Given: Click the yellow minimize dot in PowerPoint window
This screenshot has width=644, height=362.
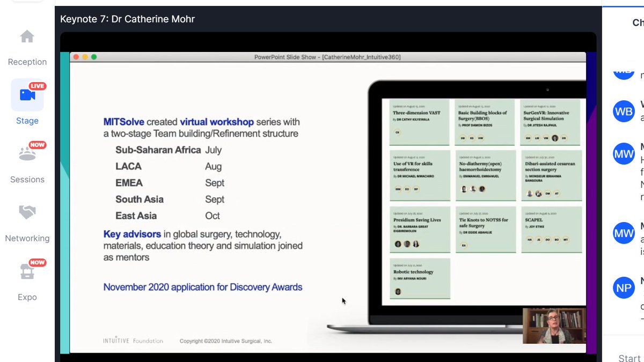Looking at the screenshot, I should (85, 57).
